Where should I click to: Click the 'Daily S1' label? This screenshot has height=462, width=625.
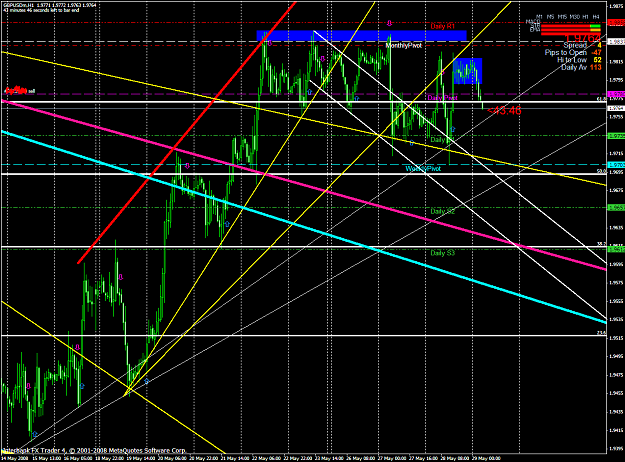(x=442, y=140)
